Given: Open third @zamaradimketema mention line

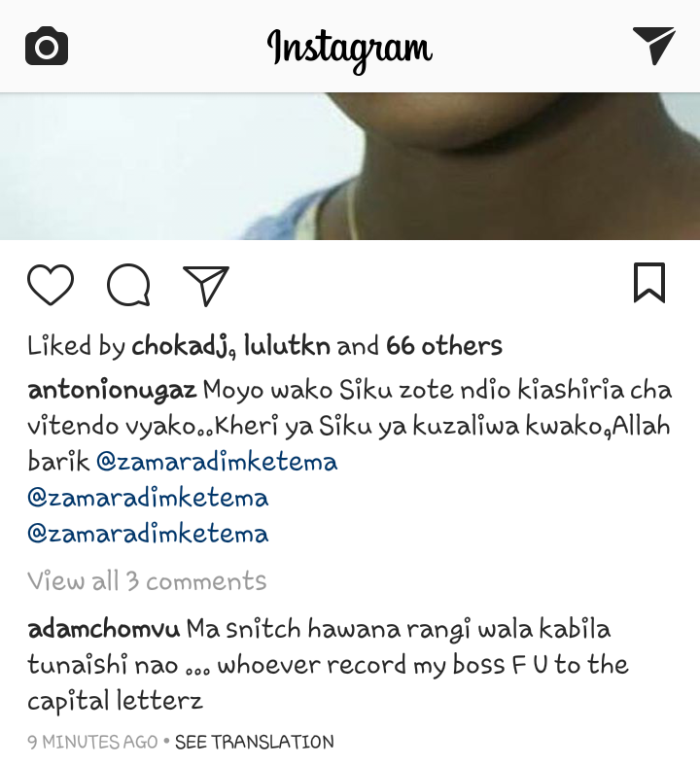Looking at the screenshot, I should coord(148,534).
